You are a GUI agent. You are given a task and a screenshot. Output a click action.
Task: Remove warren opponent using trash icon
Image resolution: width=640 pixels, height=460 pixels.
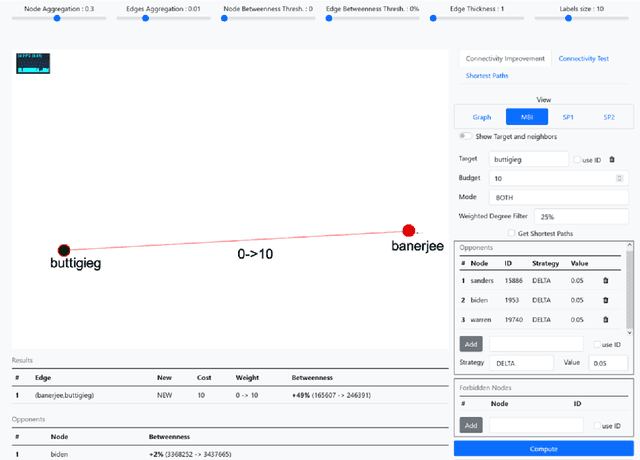(x=606, y=320)
